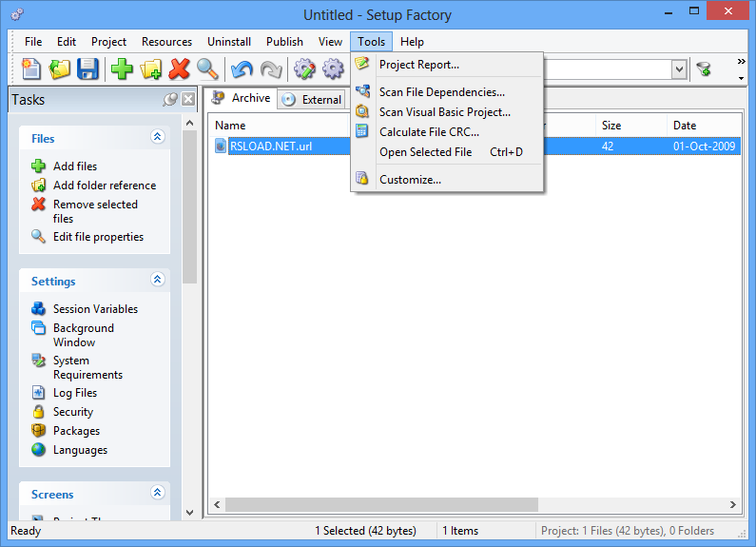Collapse the Settings task group
The width and height of the screenshot is (756, 547).
click(x=157, y=280)
